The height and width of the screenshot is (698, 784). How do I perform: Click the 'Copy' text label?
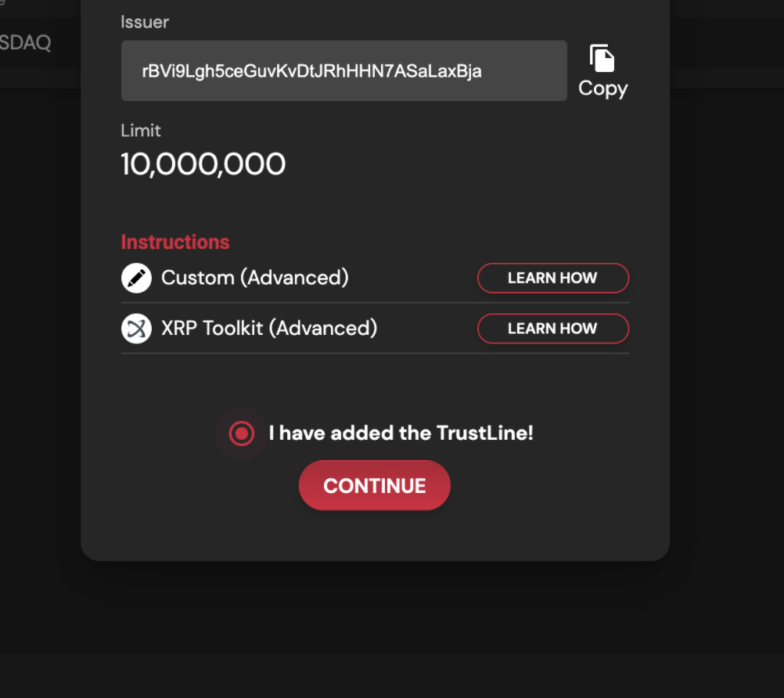click(603, 89)
